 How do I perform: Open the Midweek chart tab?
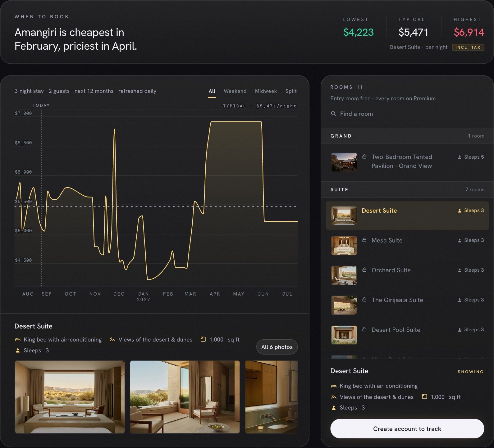click(x=266, y=91)
